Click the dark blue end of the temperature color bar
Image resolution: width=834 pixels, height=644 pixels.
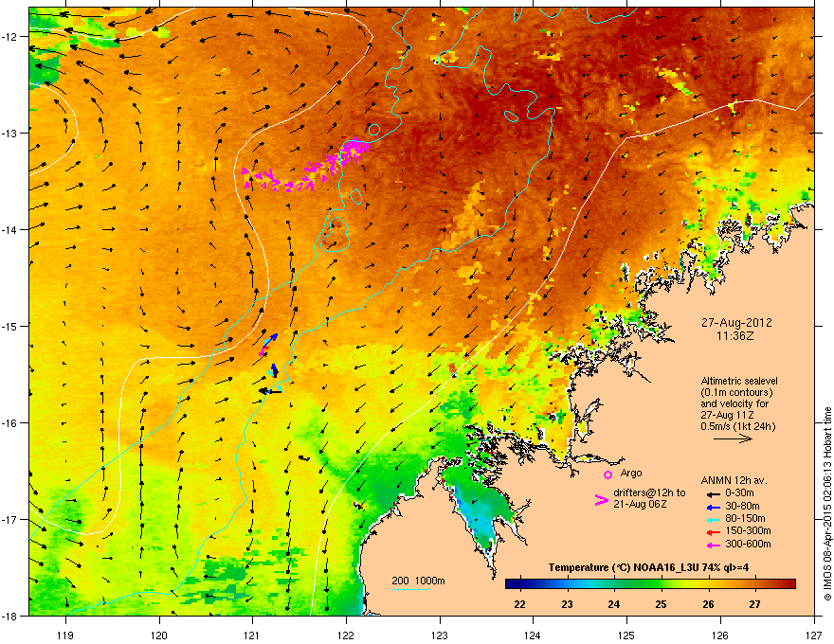[x=512, y=584]
